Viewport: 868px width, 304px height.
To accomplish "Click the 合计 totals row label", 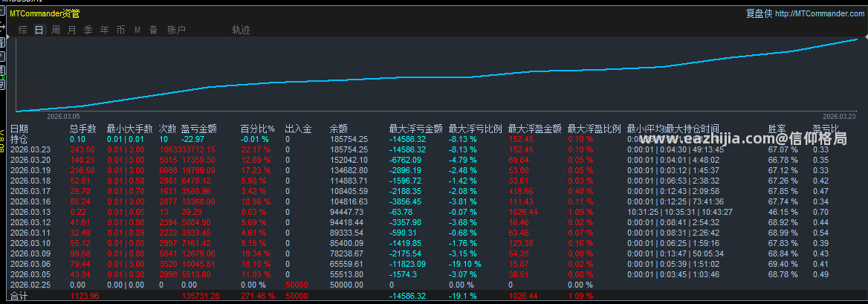I will click(x=19, y=297).
